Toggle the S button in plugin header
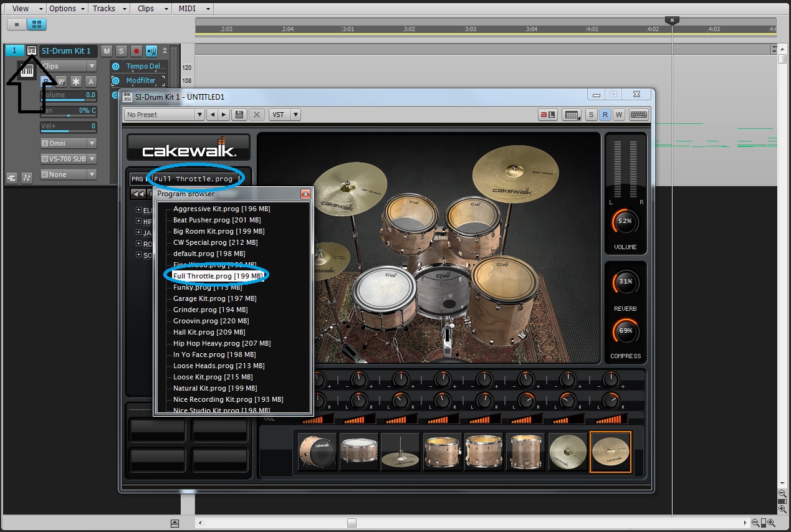Image resolution: width=791 pixels, height=532 pixels. tap(591, 115)
